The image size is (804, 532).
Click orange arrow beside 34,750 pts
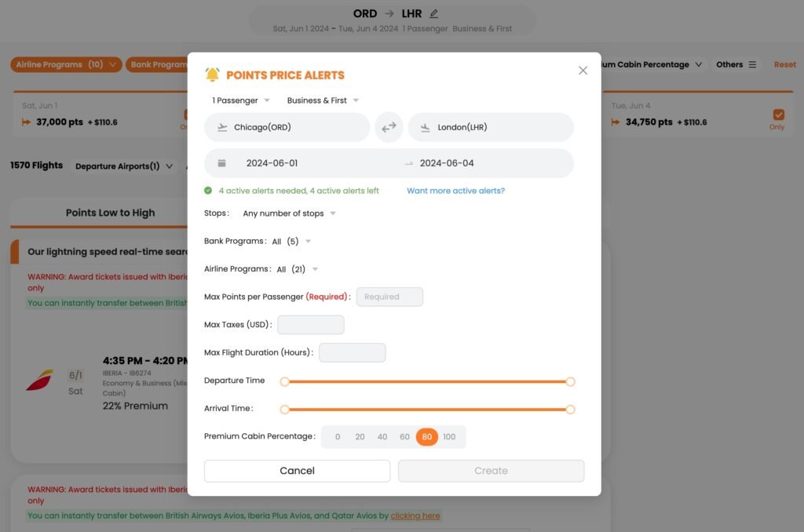pos(616,122)
